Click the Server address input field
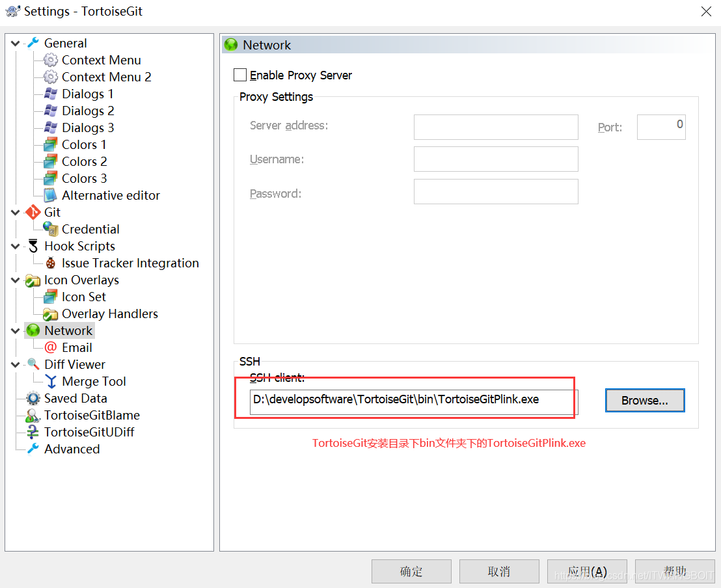 (x=496, y=127)
